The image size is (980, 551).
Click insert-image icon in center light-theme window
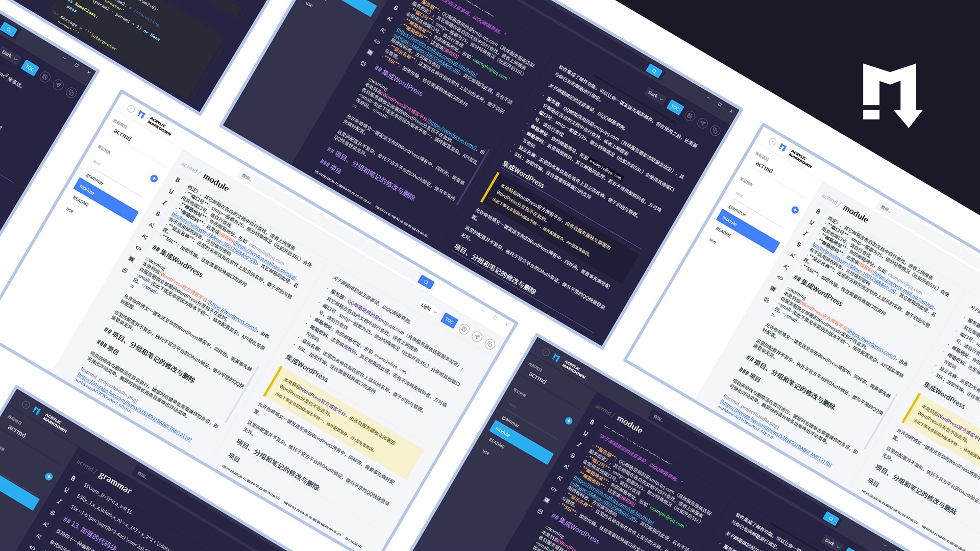tap(125, 270)
